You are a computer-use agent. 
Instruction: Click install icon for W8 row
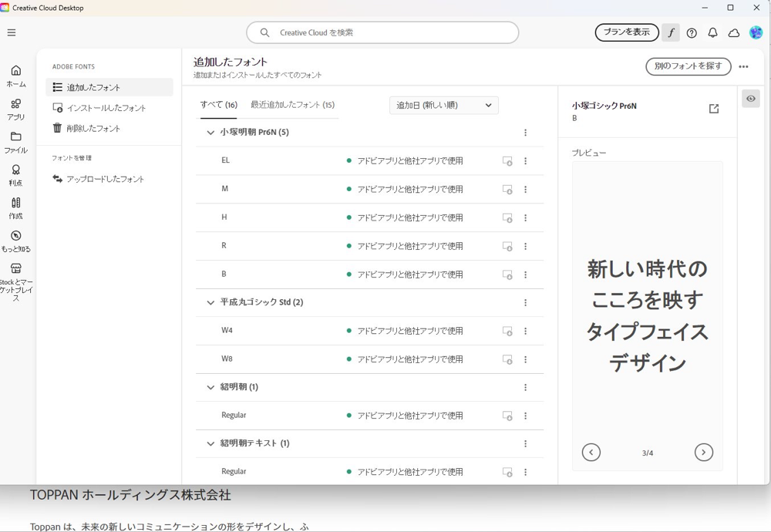(x=507, y=360)
